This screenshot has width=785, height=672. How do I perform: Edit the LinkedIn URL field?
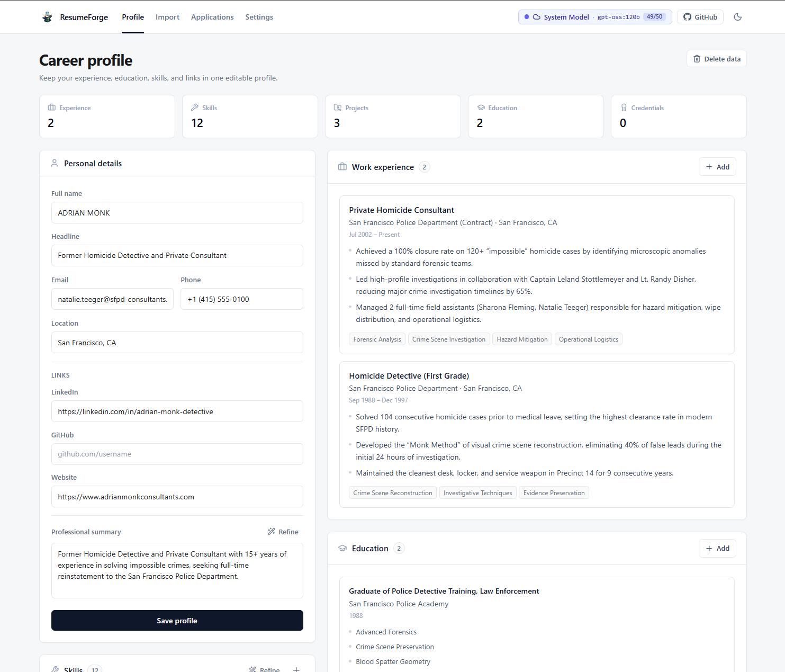[177, 411]
